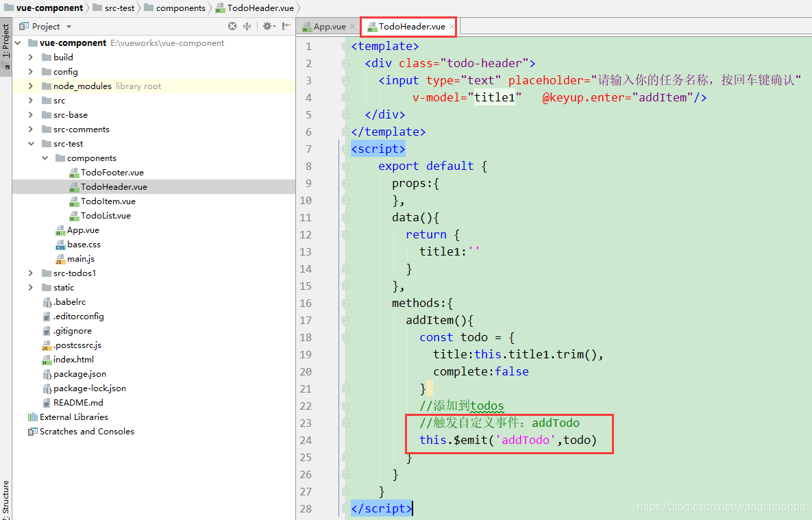This screenshot has width=812, height=520.
Task: Click the fold marker on line 7 script
Action: point(345,149)
